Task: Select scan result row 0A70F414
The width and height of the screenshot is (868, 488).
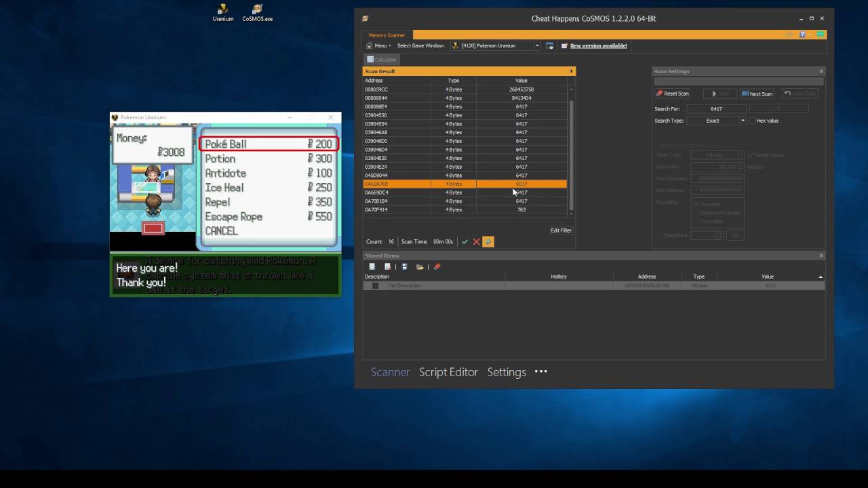Action: 465,209
